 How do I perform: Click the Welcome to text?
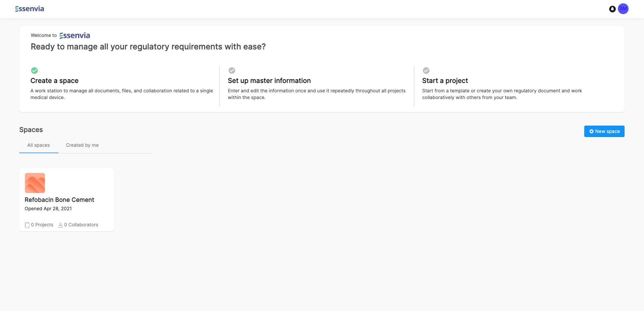tap(44, 35)
